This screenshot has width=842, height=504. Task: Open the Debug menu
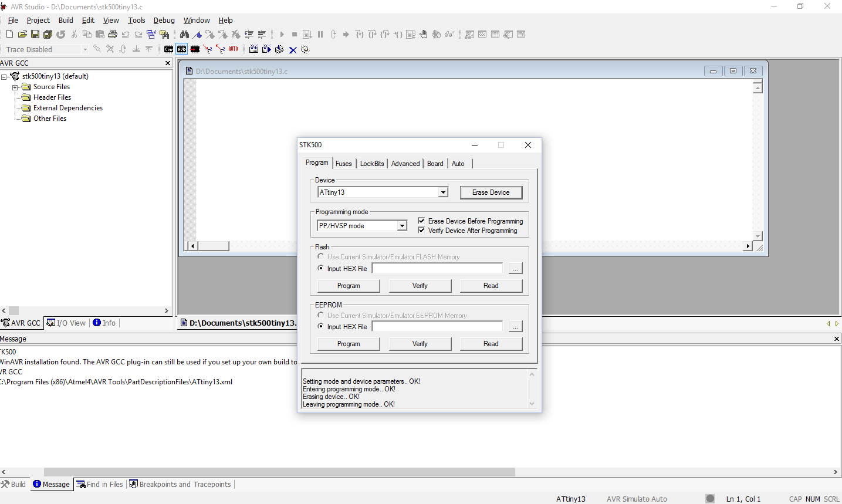tap(164, 20)
